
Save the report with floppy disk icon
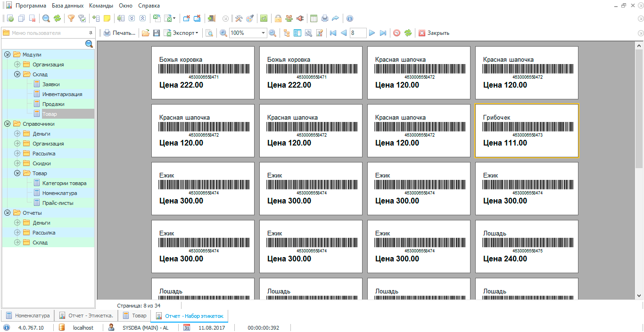tap(157, 33)
